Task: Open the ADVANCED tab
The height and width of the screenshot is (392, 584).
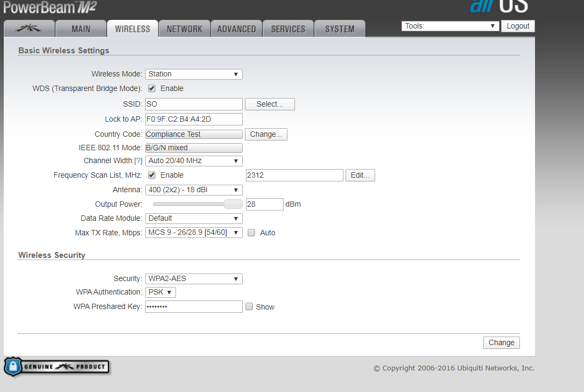Action: coord(236,29)
